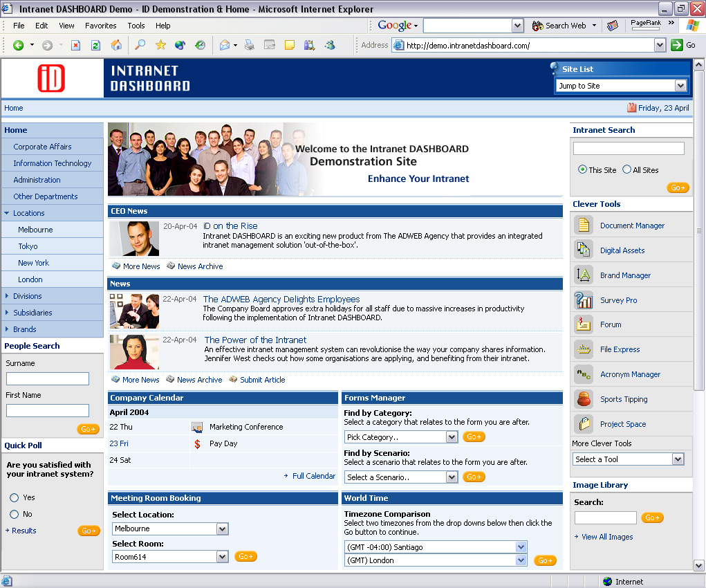Open the 'Pick Category' dropdown
Image resolution: width=706 pixels, height=588 pixels.
pos(401,437)
